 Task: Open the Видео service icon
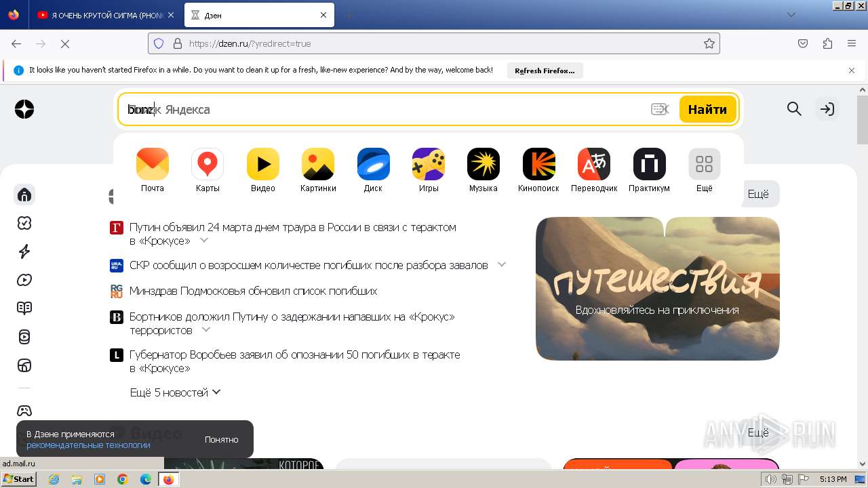tap(263, 164)
